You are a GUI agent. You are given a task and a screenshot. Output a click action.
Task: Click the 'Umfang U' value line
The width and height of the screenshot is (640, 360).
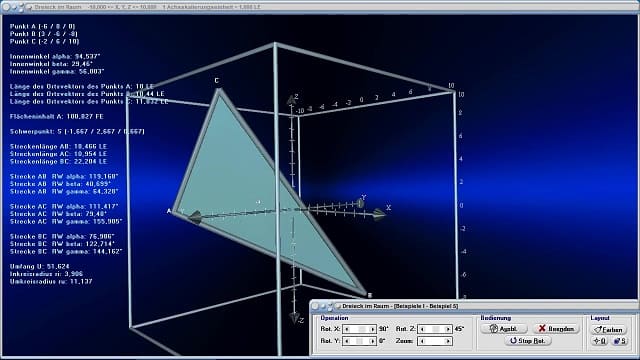tap(40, 267)
